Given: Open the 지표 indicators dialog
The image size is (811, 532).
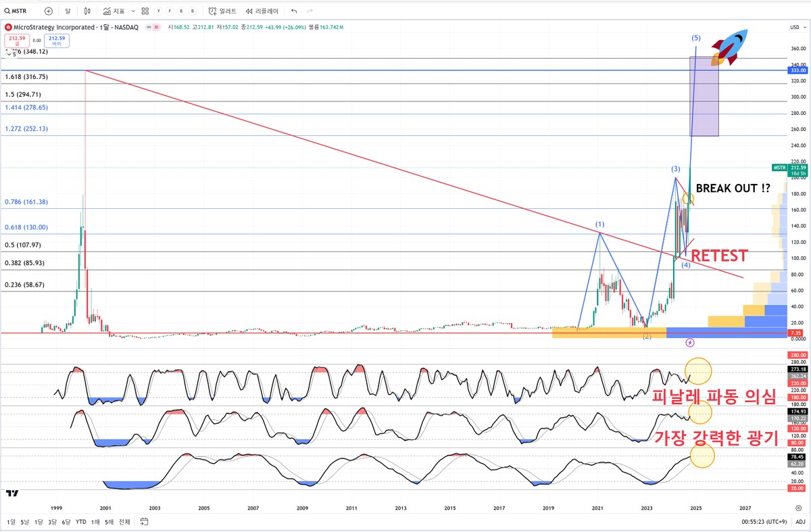Looking at the screenshot, I should pos(114,11).
